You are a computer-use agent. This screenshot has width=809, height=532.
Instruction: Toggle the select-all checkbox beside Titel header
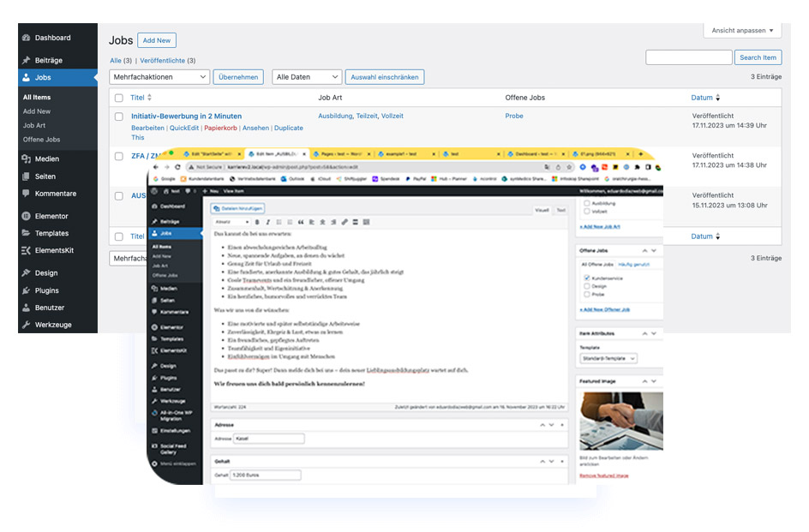(119, 98)
